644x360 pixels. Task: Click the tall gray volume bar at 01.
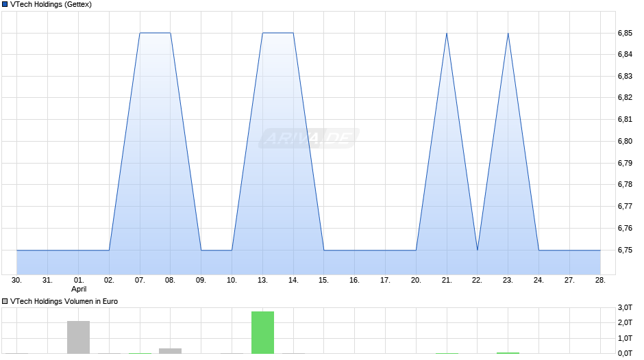pyautogui.click(x=79, y=337)
